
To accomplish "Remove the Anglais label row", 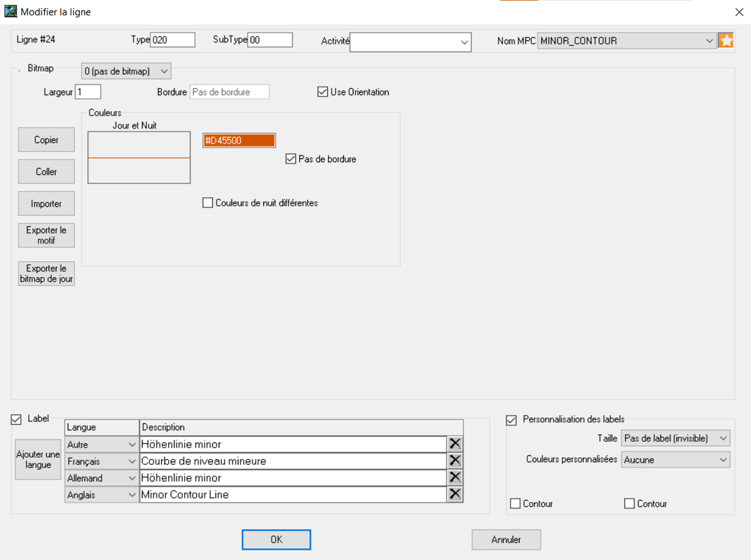I will (x=455, y=494).
